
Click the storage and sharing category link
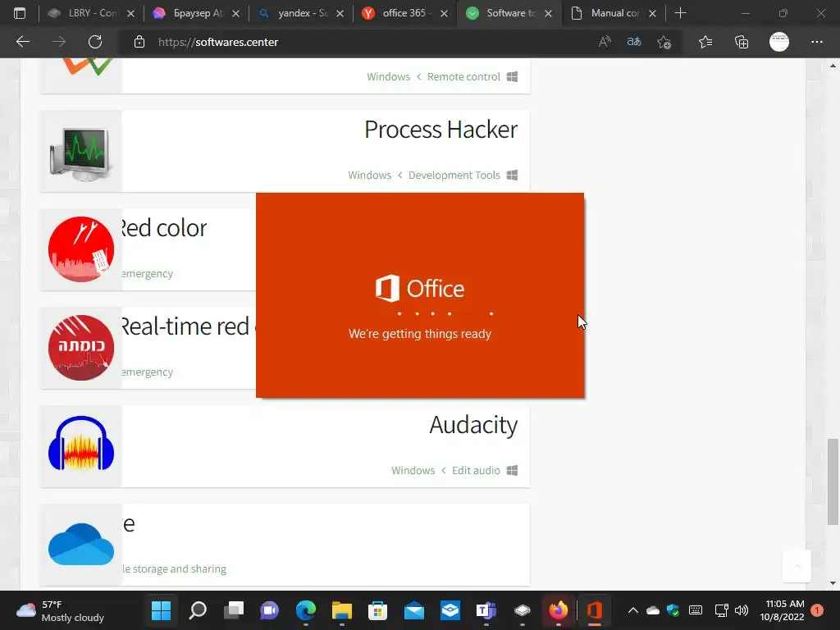(x=174, y=569)
